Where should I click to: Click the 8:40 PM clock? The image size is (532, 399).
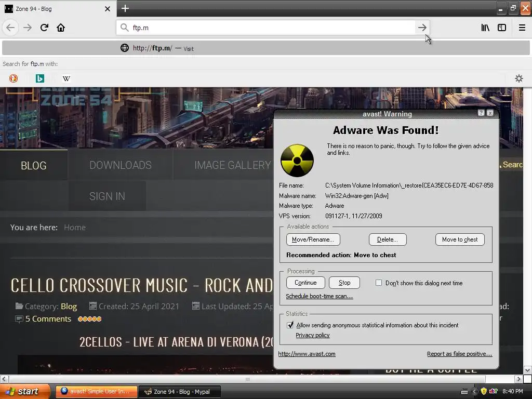click(x=513, y=391)
